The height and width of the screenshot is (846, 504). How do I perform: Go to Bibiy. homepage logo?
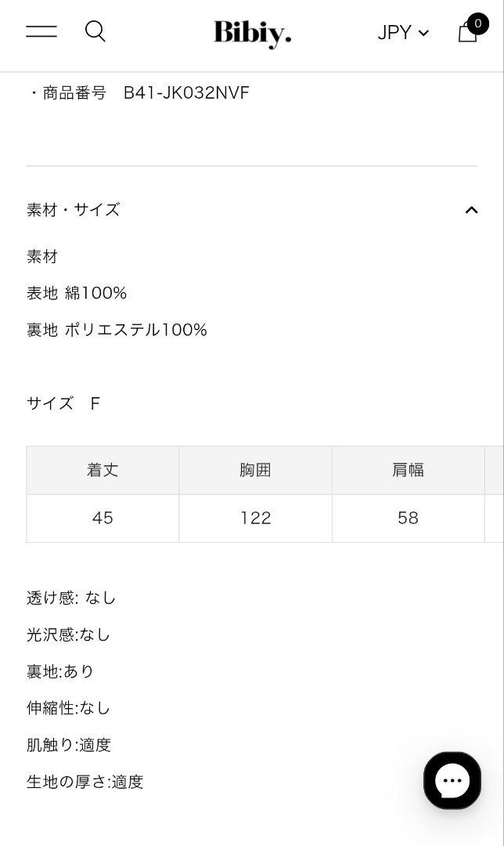point(252,34)
